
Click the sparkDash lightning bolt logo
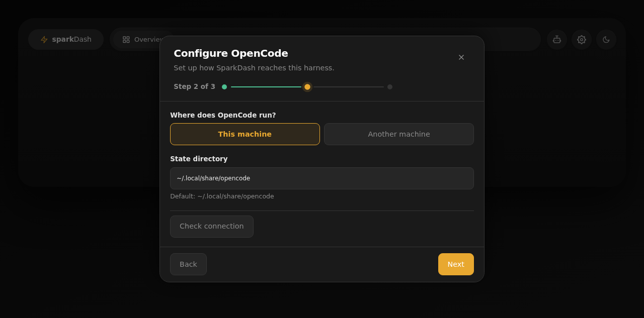[x=44, y=40]
